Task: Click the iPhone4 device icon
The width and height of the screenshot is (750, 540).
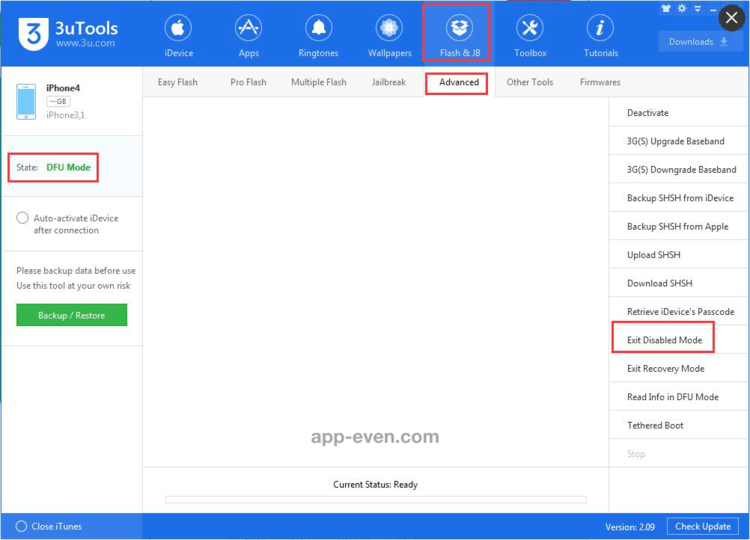Action: [26, 101]
